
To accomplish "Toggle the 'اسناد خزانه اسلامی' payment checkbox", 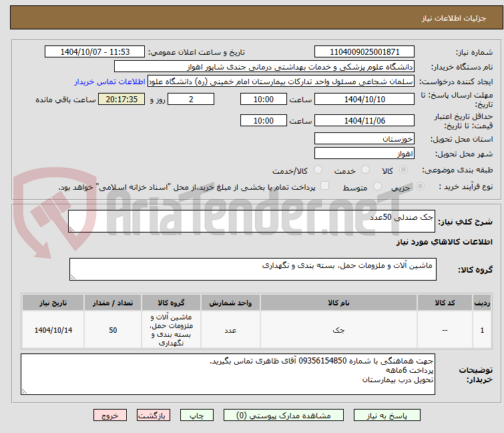I will (x=325, y=186).
